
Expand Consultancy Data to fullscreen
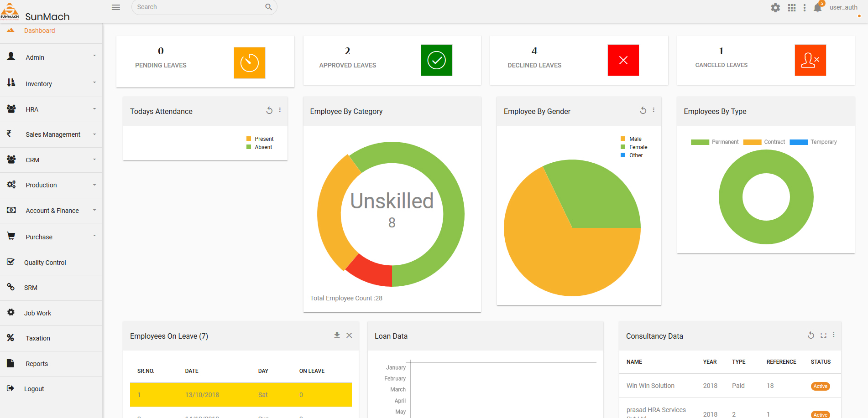(823, 335)
